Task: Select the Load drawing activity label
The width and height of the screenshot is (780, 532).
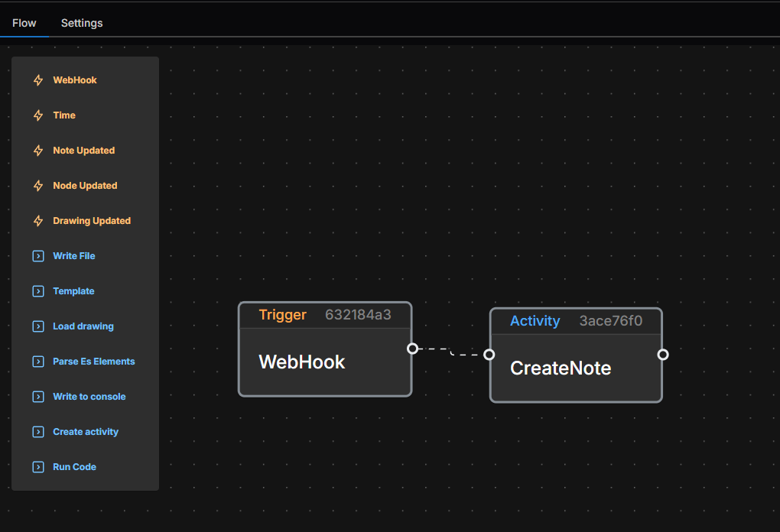Action: [83, 326]
